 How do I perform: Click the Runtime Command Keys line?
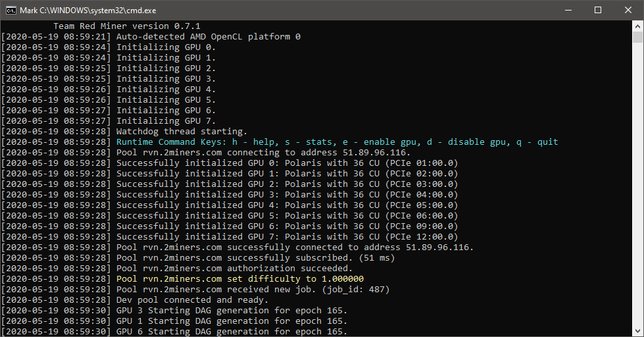point(280,142)
